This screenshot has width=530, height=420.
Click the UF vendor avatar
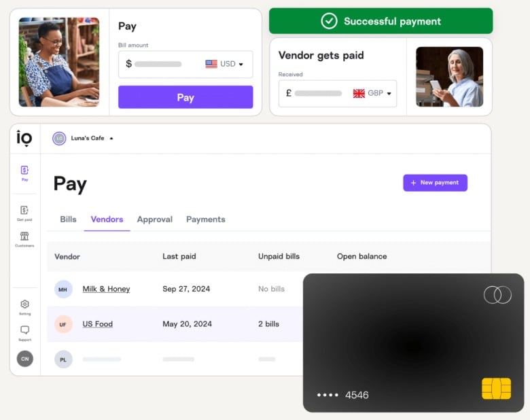click(x=63, y=324)
